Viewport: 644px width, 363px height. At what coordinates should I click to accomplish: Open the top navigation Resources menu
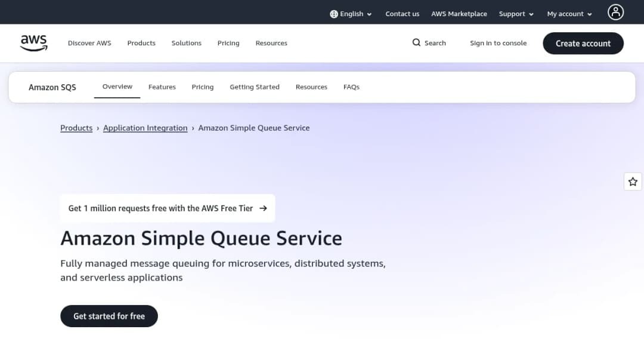point(271,43)
